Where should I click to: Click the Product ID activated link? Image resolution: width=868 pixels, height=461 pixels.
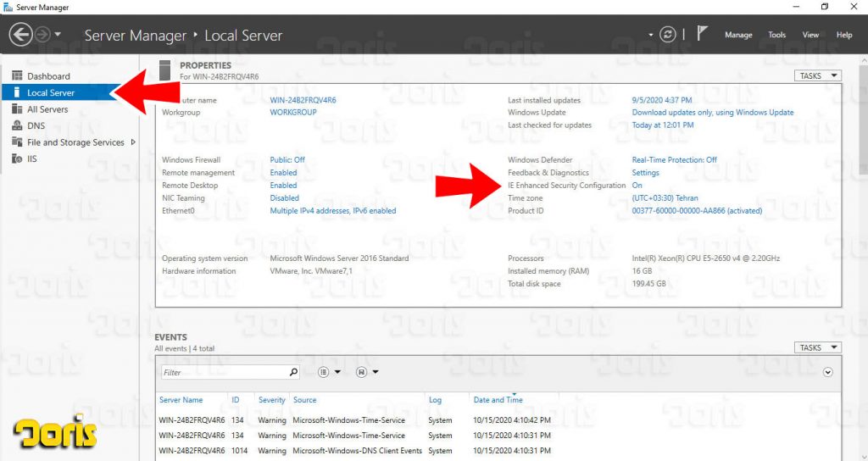[697, 211]
